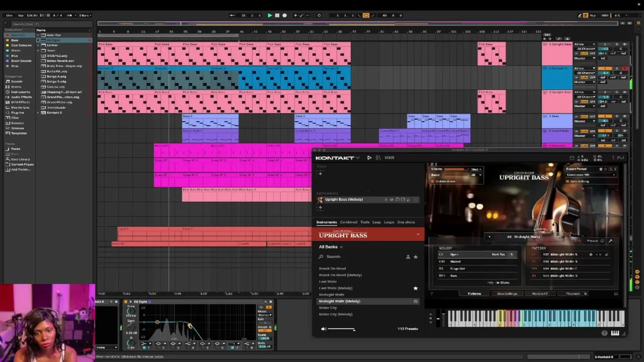Screen dimensions: 644x362
Task: Favorite the Midnight Waltz (Melody) preset
Action: [416, 301]
